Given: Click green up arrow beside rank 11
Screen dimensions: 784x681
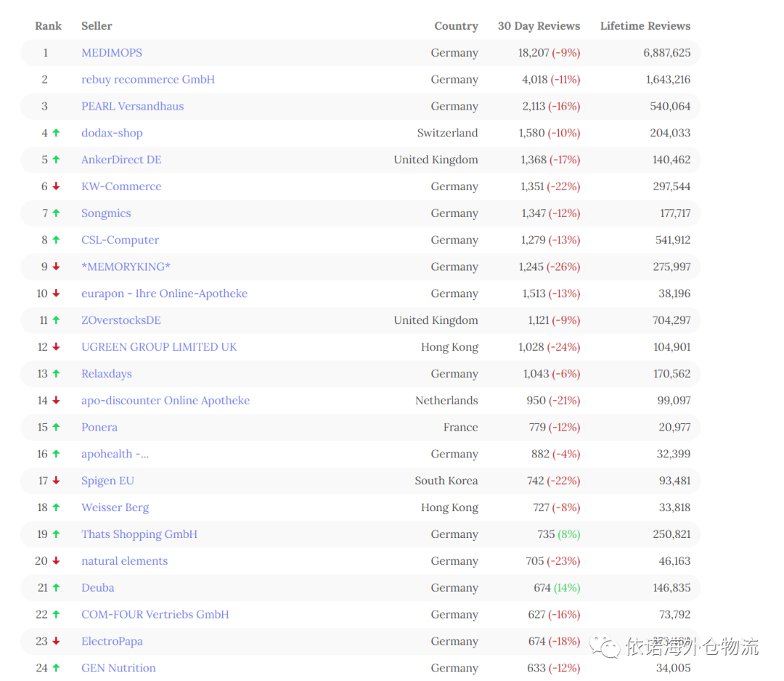Looking at the screenshot, I should point(56,320).
